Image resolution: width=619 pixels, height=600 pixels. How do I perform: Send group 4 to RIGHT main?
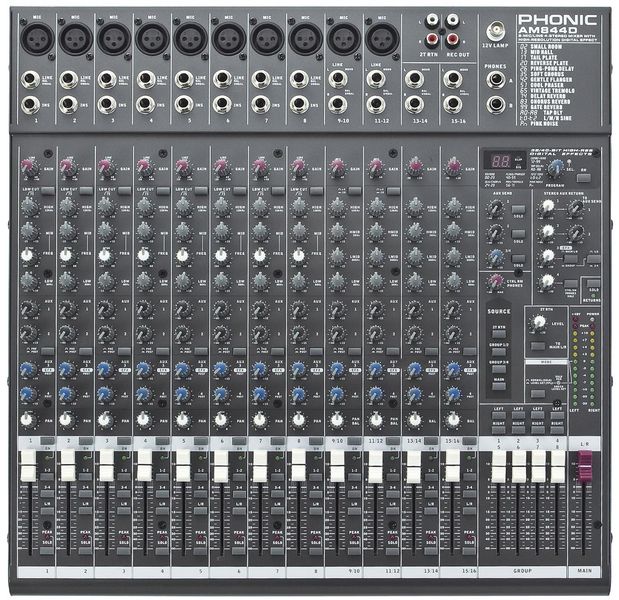point(557,429)
